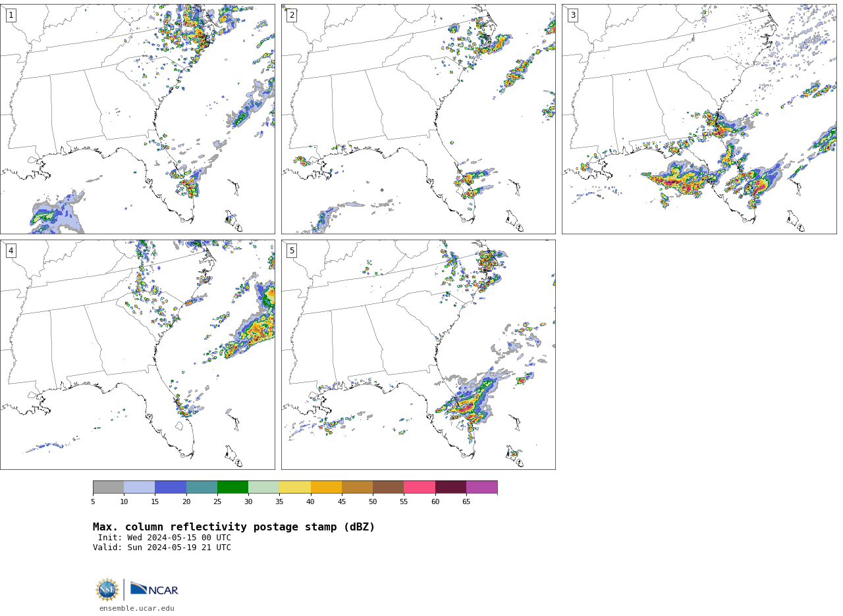Click the panel number label 5
Screen dimensions: 843x616
(x=292, y=251)
